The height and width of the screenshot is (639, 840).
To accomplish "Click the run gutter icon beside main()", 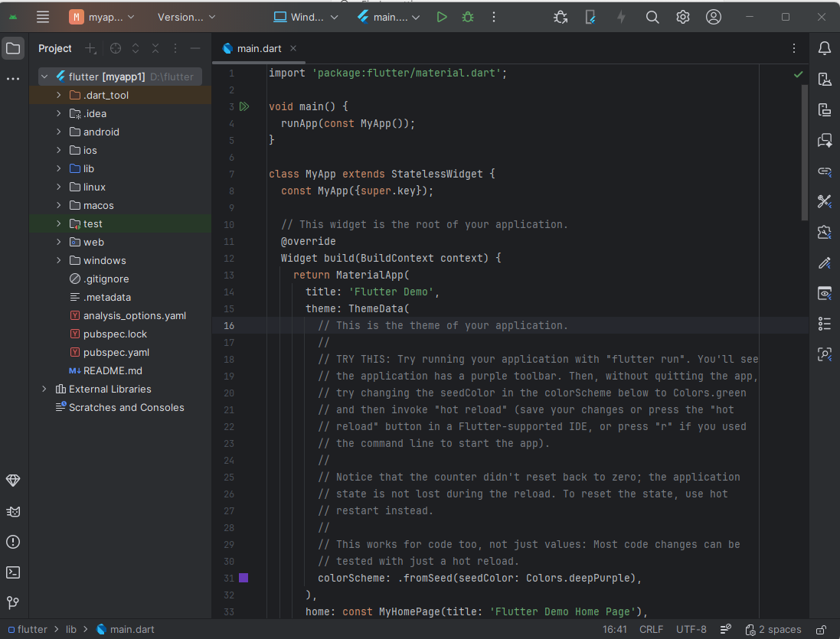I will [x=244, y=106].
